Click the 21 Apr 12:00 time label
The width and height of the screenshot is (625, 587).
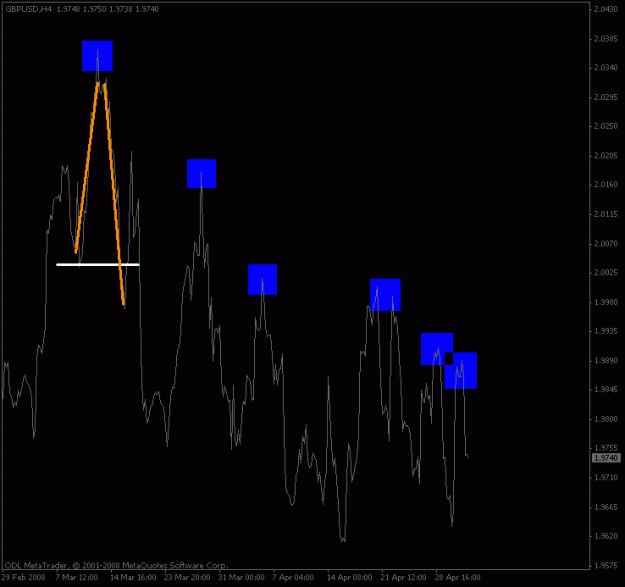(403, 577)
